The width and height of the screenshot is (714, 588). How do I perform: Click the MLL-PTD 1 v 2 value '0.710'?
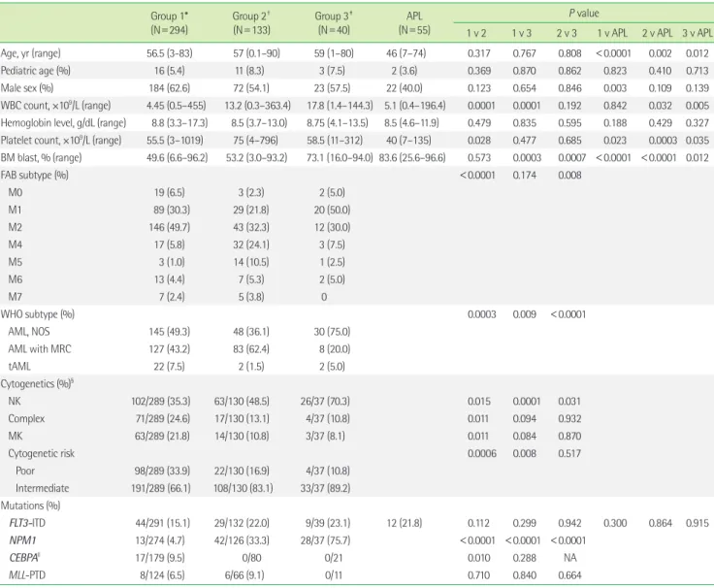pyautogui.click(x=478, y=575)
